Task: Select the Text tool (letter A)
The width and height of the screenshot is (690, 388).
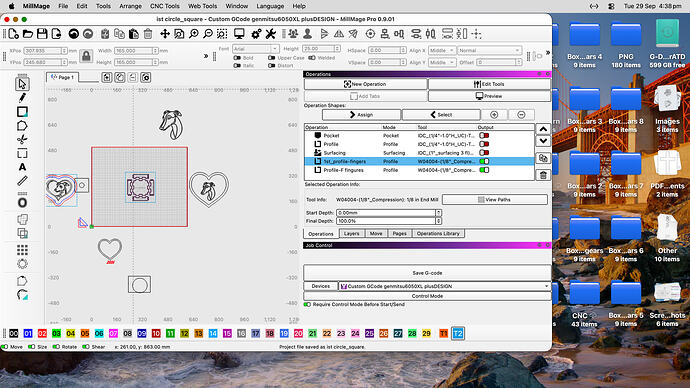Action: point(22,167)
